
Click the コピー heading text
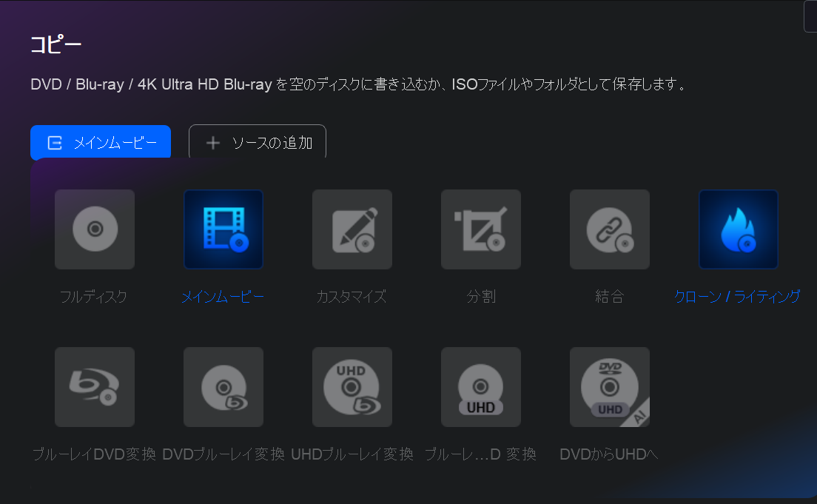coord(56,44)
